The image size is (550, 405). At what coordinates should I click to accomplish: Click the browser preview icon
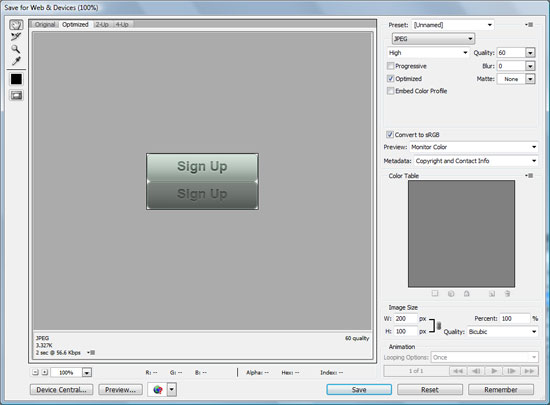(x=158, y=390)
